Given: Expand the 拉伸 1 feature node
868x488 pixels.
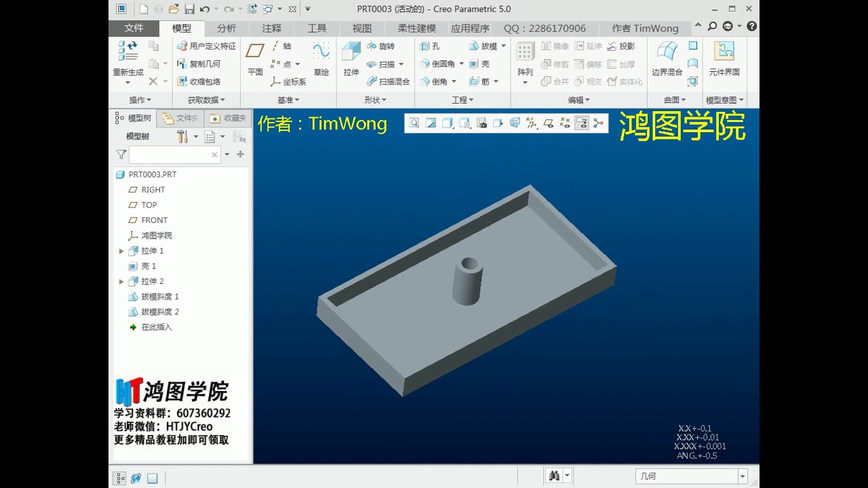Looking at the screenshot, I should (x=121, y=251).
